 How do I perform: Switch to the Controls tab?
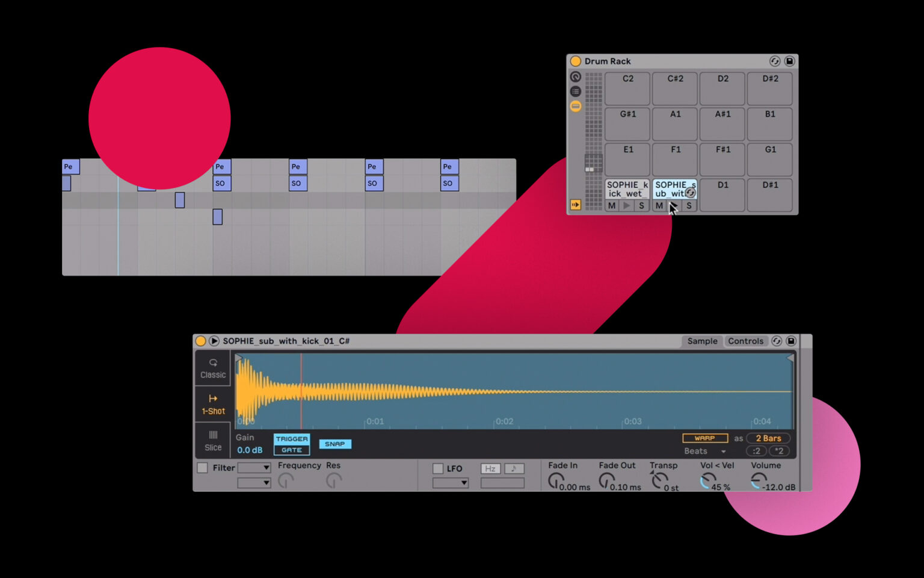[x=746, y=341]
